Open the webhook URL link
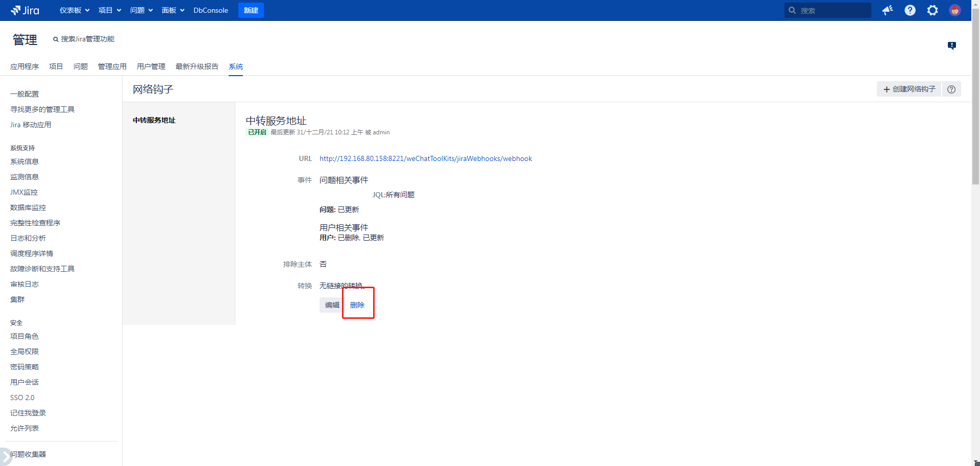 pos(426,159)
